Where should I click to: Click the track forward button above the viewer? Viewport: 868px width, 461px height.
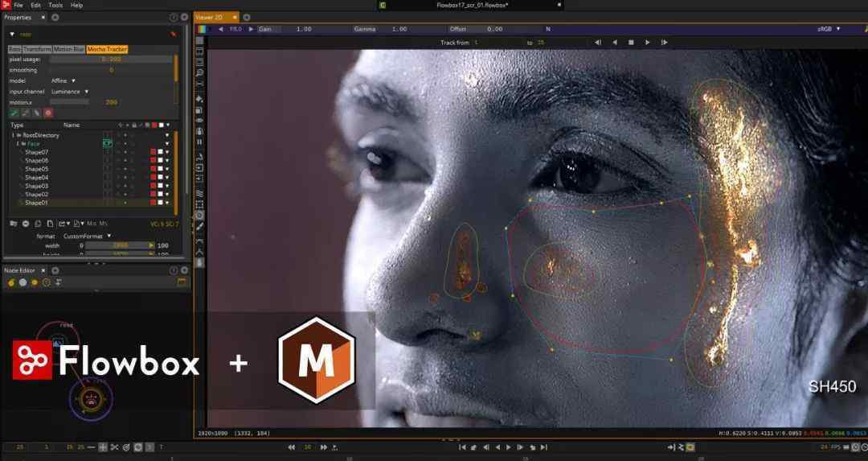click(648, 43)
